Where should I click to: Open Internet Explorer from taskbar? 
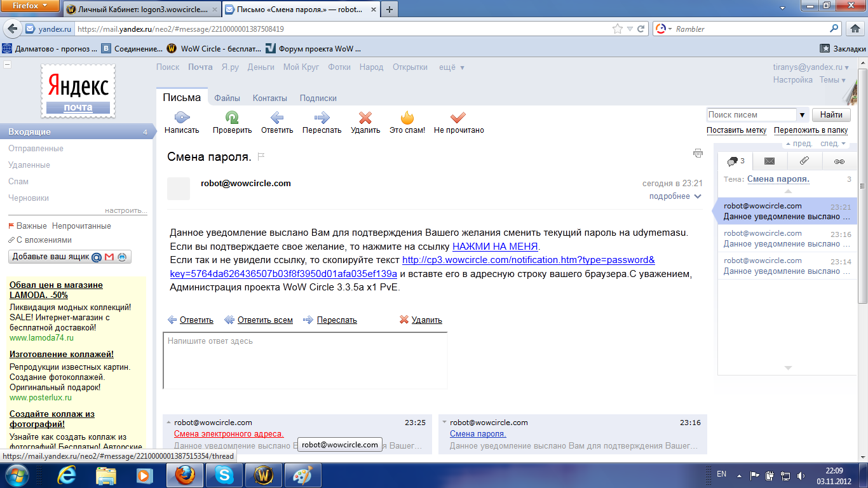[67, 475]
